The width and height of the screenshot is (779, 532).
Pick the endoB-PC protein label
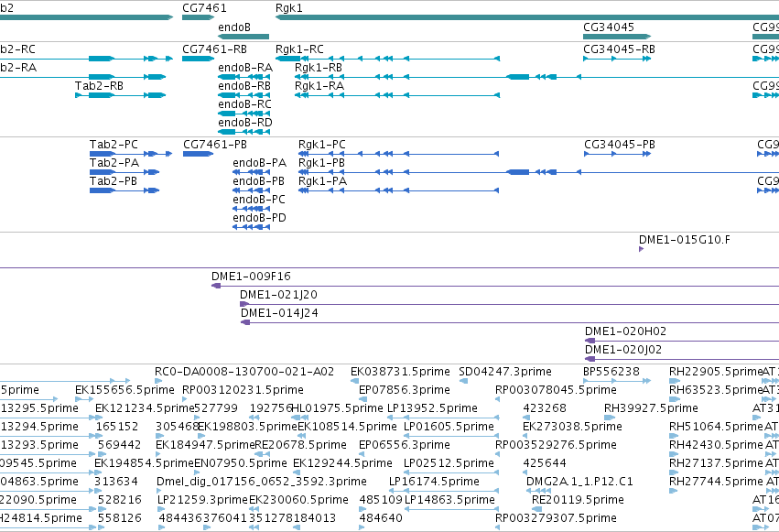259,200
